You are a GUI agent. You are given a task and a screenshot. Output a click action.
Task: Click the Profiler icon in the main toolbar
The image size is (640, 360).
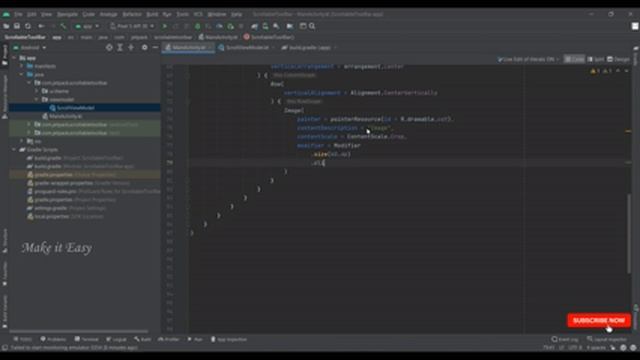pyautogui.click(x=219, y=26)
